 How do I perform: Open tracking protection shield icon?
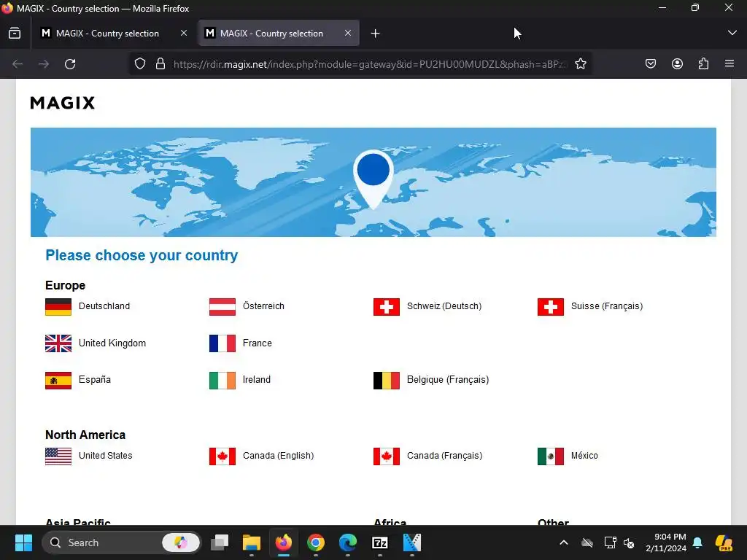coord(140,64)
